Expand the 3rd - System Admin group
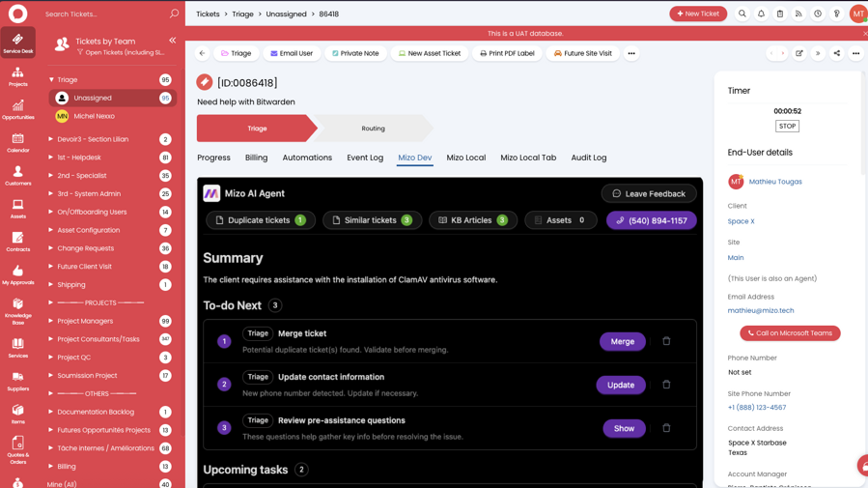The height and width of the screenshot is (488, 868). (50, 194)
